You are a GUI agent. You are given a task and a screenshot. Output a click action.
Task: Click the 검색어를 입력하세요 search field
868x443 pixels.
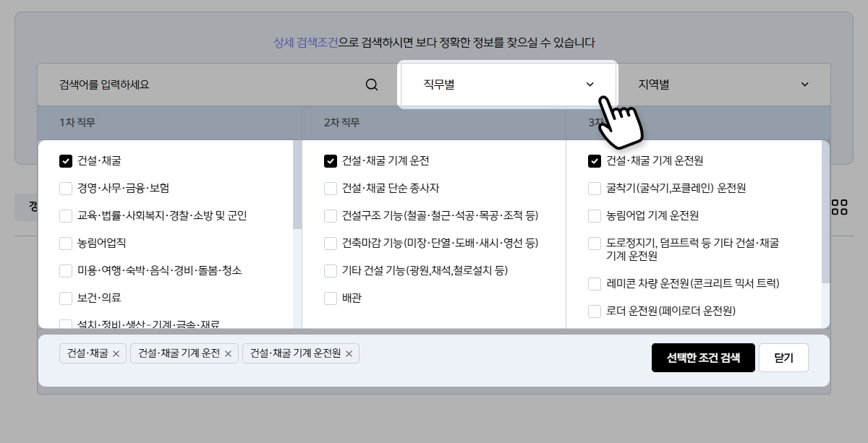coord(210,85)
